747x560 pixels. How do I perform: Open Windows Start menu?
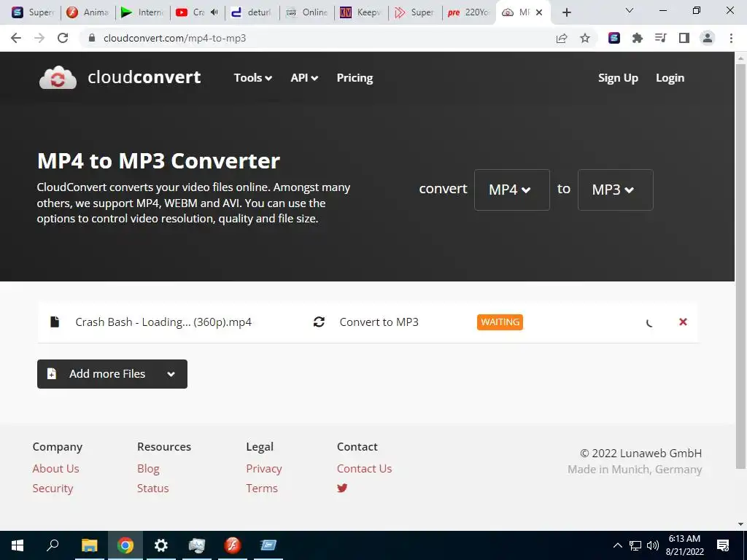(x=18, y=545)
